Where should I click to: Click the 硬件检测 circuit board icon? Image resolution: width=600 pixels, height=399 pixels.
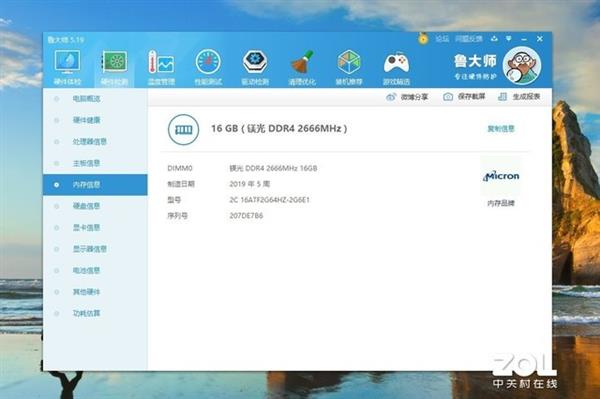[114, 62]
